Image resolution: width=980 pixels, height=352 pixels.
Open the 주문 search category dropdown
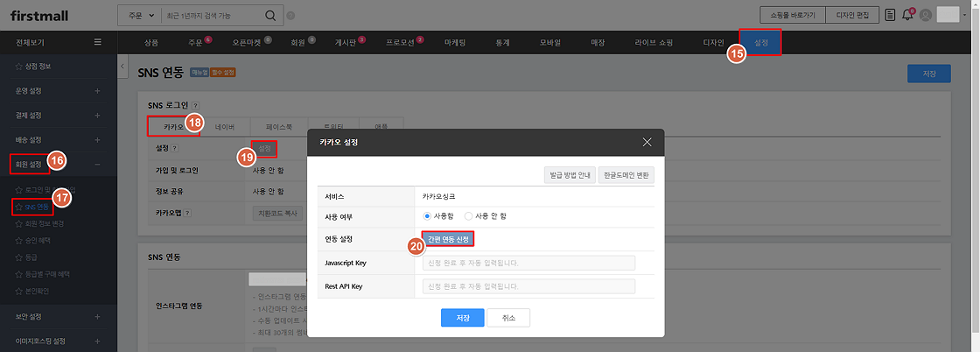[x=139, y=16]
